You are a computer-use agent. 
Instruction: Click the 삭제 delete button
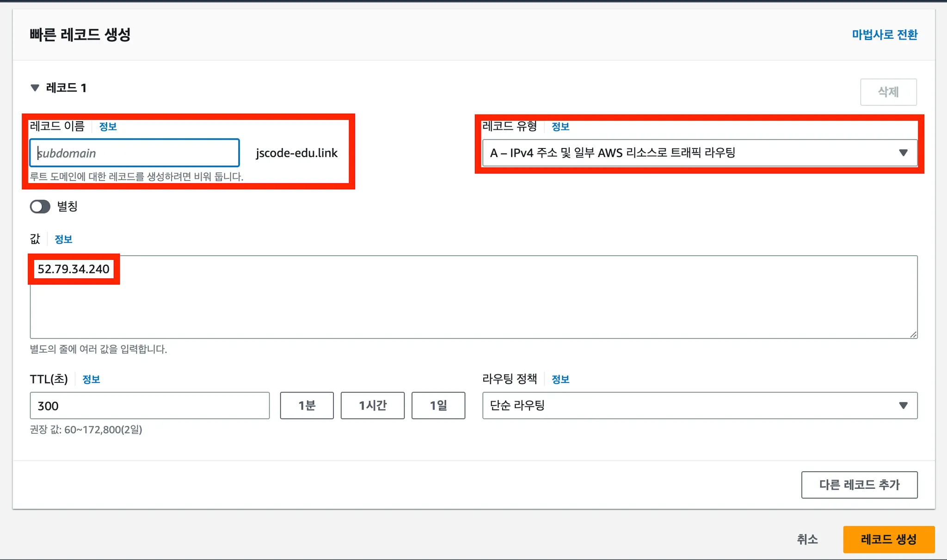coord(888,92)
